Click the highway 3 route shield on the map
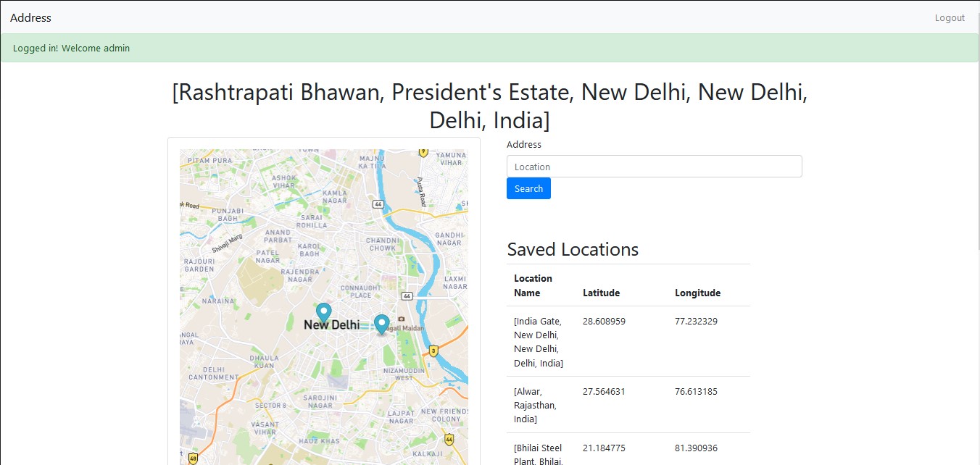980x465 pixels. pyautogui.click(x=433, y=351)
